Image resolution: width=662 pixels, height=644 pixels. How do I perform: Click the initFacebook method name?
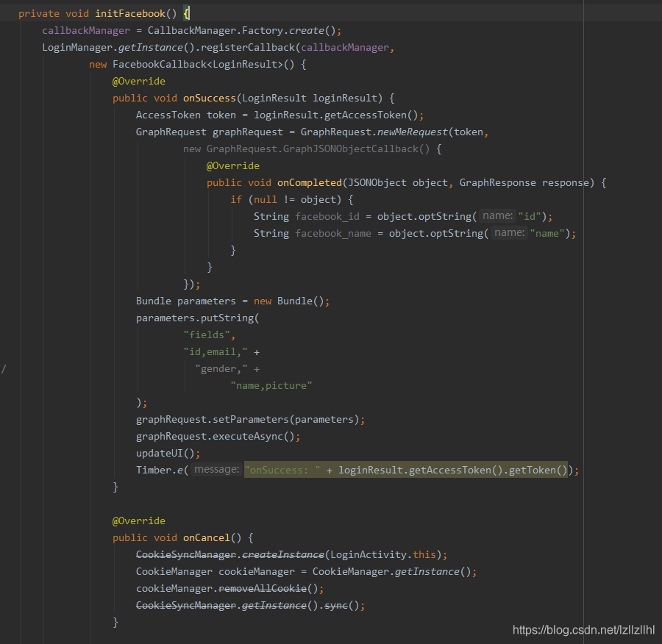pyautogui.click(x=130, y=13)
